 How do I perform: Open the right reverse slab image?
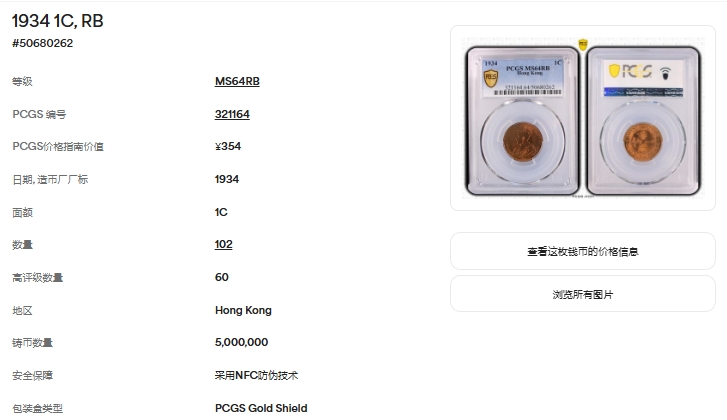[643, 121]
